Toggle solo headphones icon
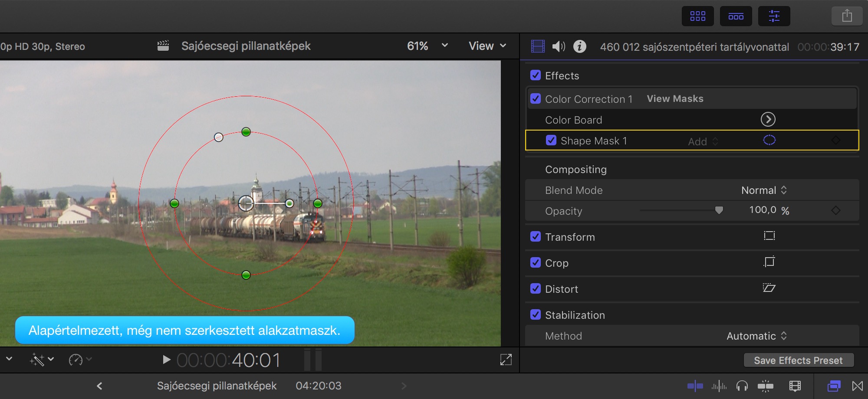The height and width of the screenshot is (399, 868). [x=742, y=386]
